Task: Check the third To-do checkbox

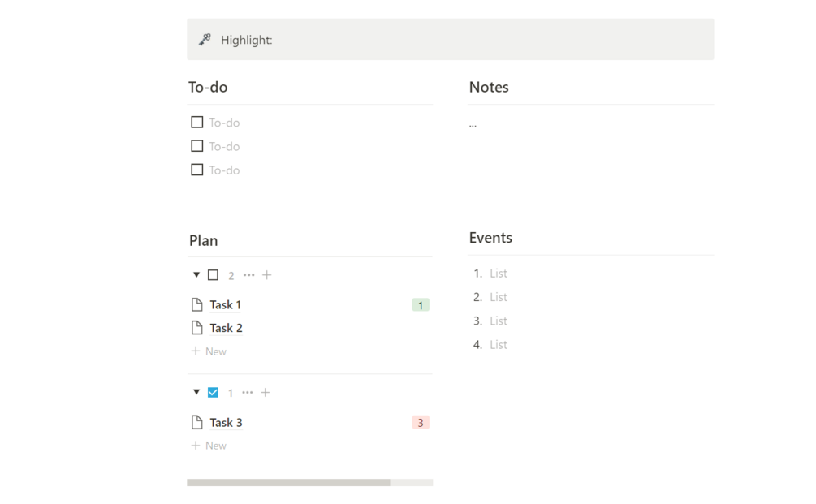Action: tap(197, 170)
